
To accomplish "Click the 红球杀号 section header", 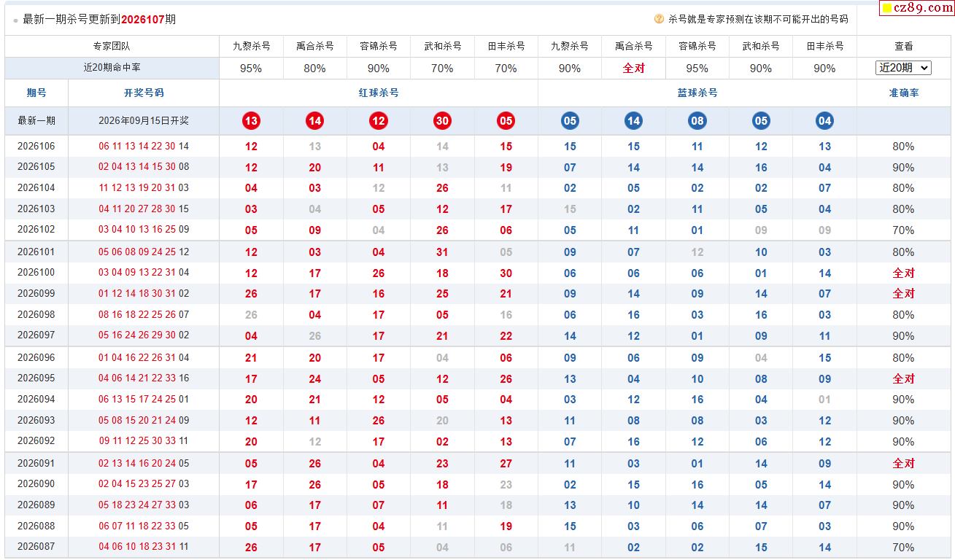I will click(379, 93).
